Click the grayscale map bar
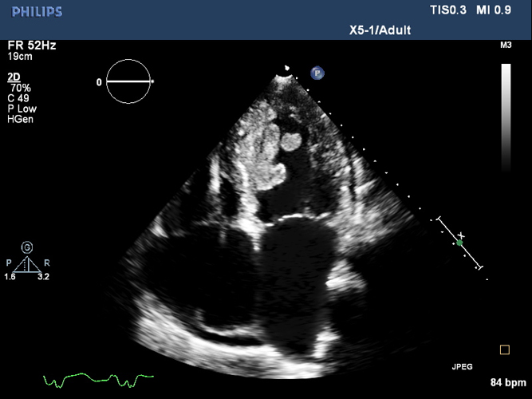This screenshot has width=532, height=399. point(506,117)
